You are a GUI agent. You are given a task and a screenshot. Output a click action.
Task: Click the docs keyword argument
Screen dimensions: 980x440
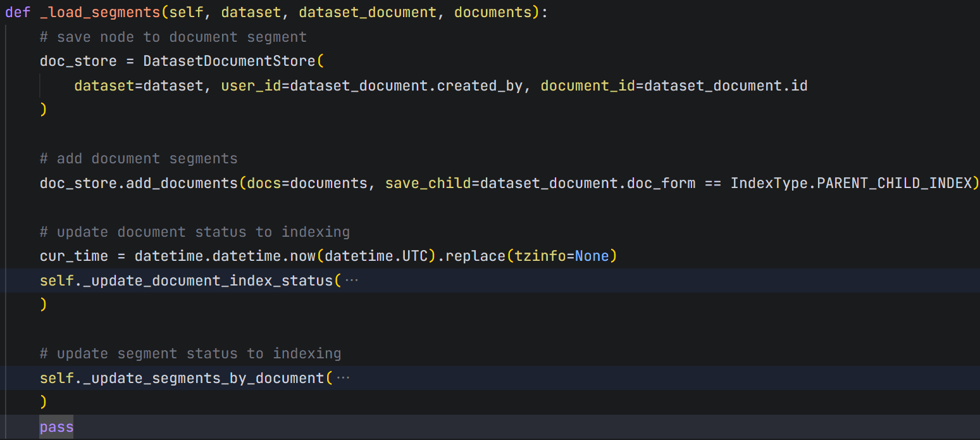point(264,183)
